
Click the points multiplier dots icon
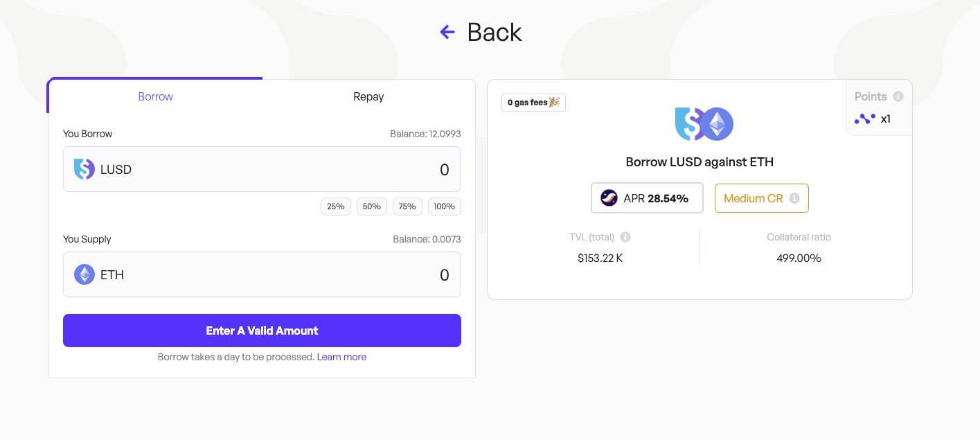click(x=864, y=119)
